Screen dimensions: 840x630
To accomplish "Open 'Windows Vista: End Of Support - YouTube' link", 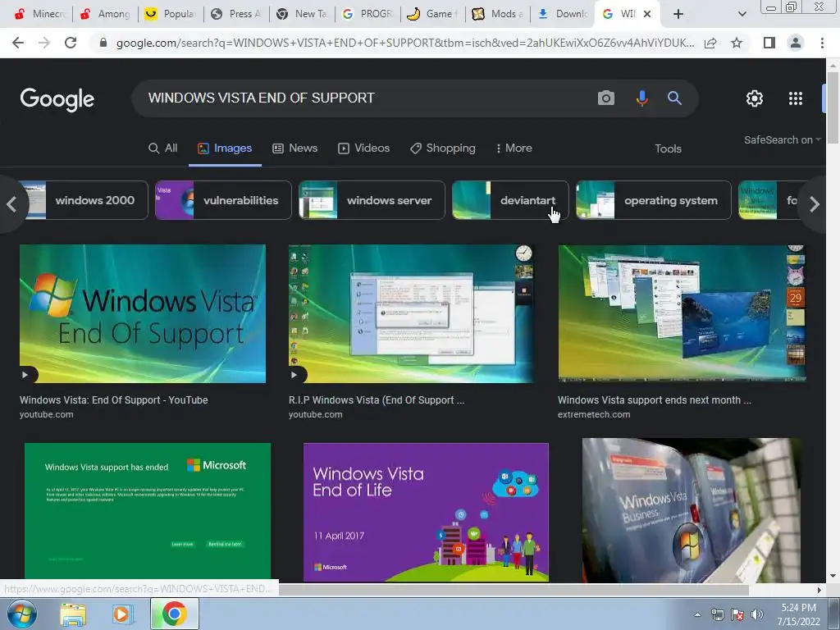I will pos(113,400).
